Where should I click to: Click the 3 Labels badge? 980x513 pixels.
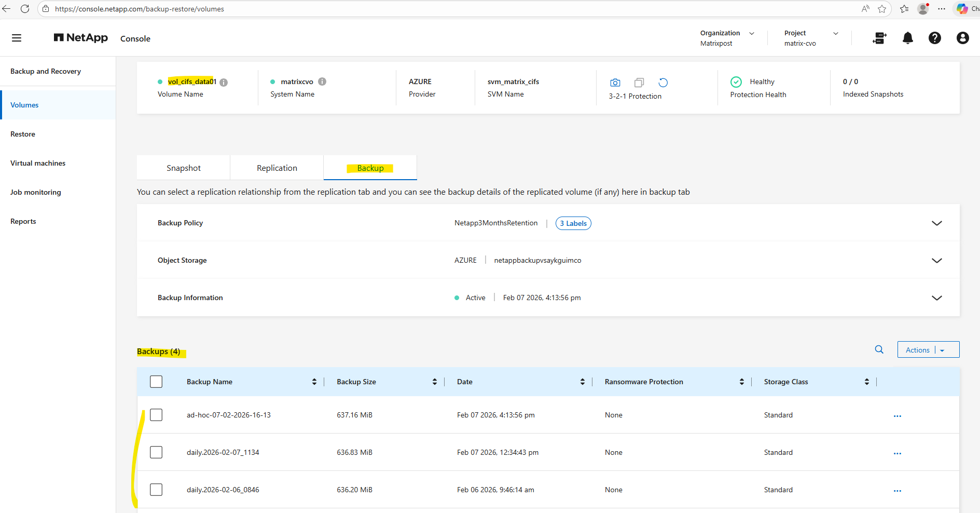coord(573,223)
